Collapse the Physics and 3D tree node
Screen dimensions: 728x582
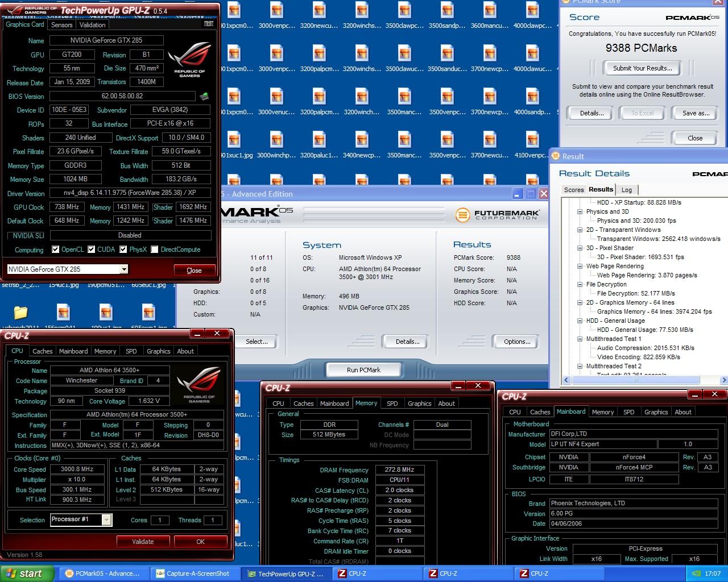(x=580, y=211)
